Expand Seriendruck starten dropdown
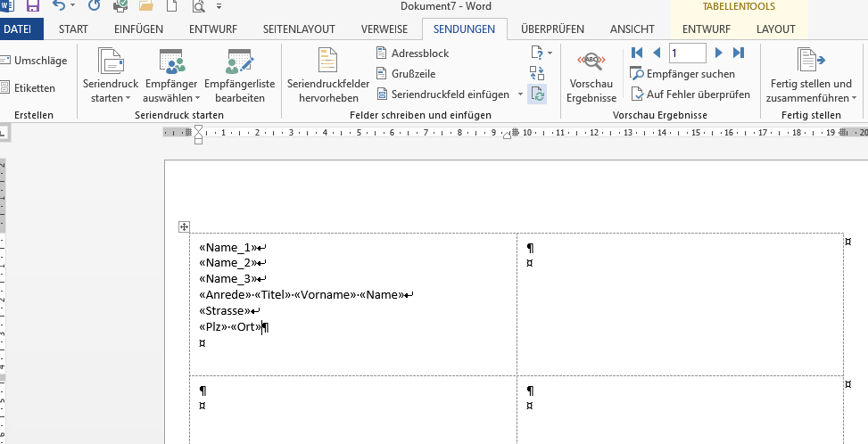This screenshot has width=868, height=444. (x=110, y=76)
